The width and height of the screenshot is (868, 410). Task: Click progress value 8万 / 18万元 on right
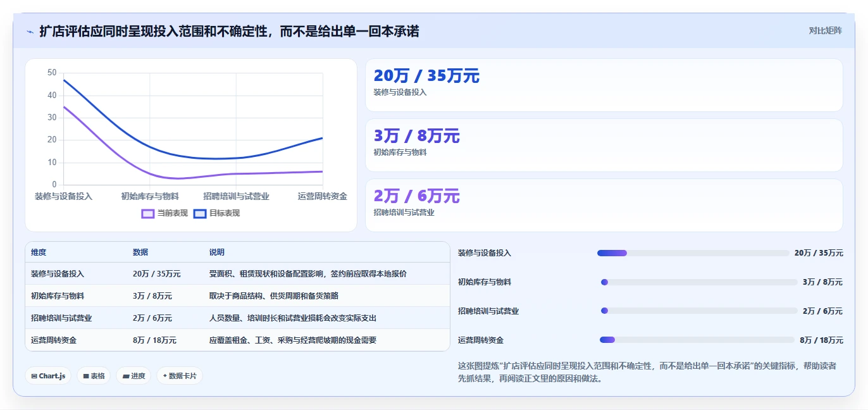(x=821, y=340)
